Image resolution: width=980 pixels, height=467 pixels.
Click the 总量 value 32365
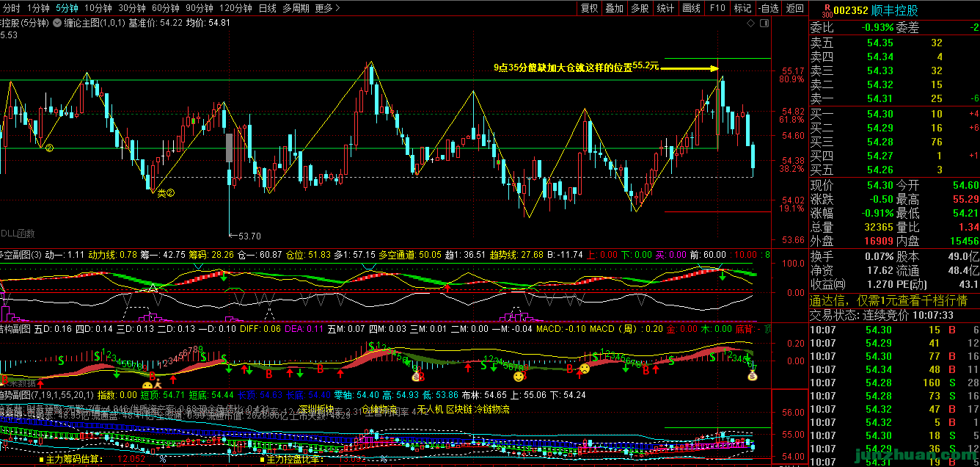click(x=878, y=228)
